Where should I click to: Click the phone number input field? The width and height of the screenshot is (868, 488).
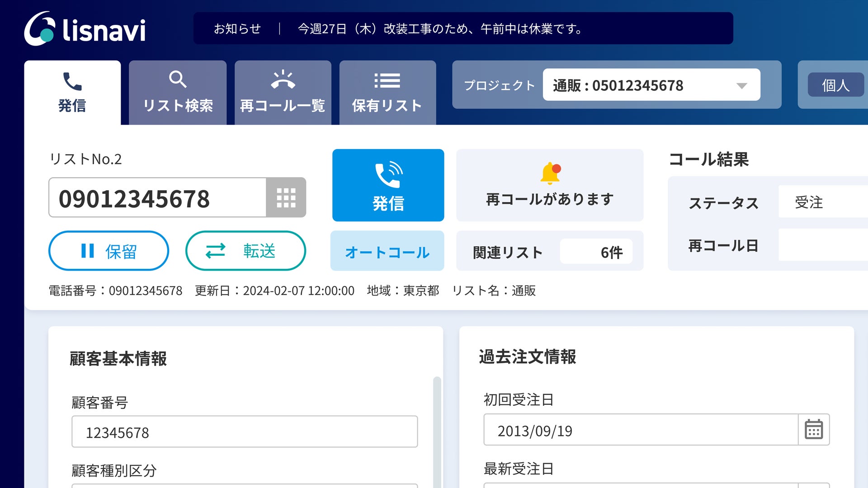coord(157,198)
